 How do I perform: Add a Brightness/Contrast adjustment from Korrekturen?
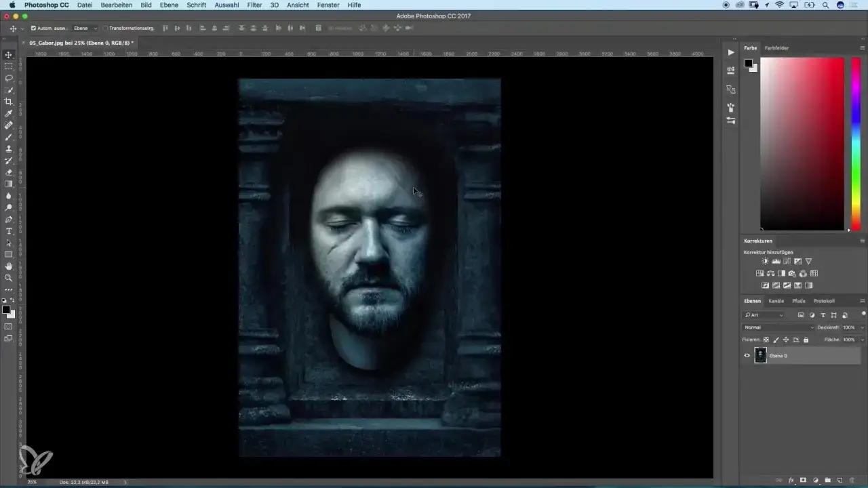tap(765, 262)
